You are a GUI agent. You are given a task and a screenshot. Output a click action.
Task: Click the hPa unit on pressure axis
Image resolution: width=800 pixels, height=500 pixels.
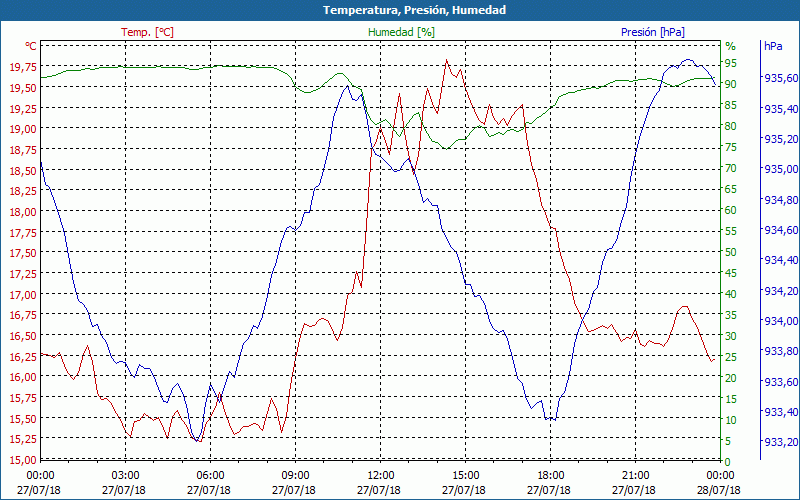click(773, 46)
